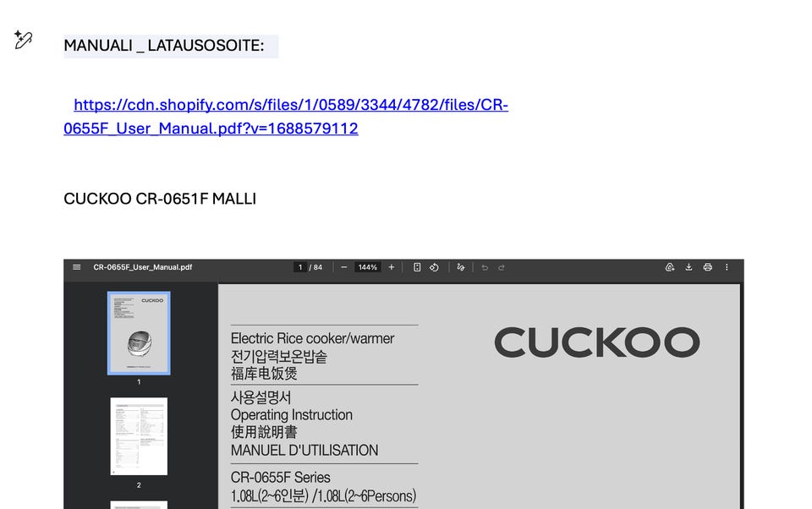The width and height of the screenshot is (812, 509).
Task: Click the large CUCKOO logo
Action: [597, 342]
